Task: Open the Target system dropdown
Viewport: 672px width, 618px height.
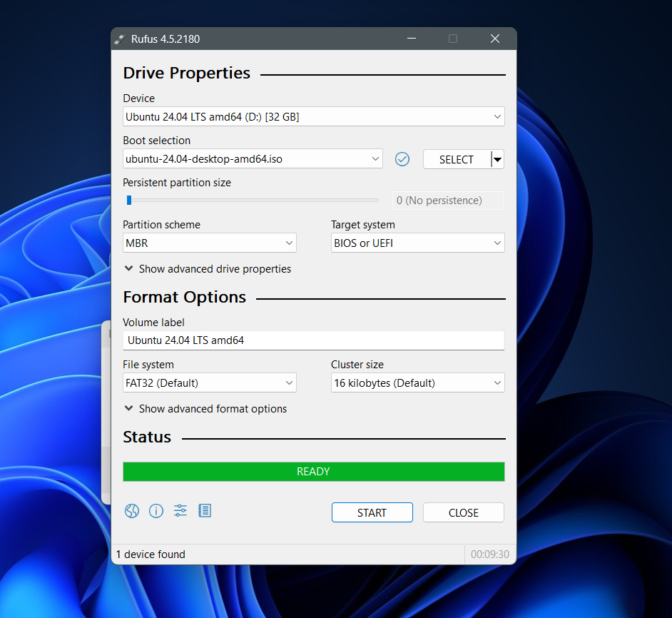Action: click(418, 243)
